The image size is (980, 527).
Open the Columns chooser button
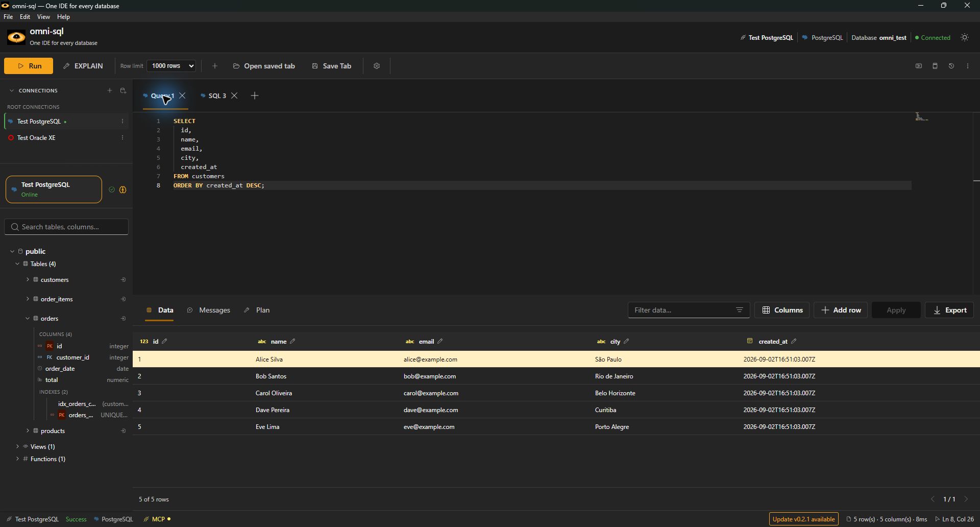click(782, 310)
